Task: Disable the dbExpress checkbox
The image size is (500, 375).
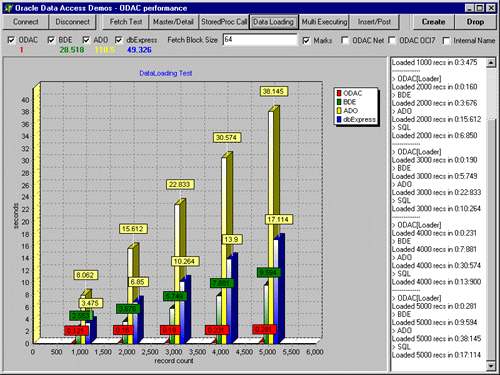Action: coord(119,40)
